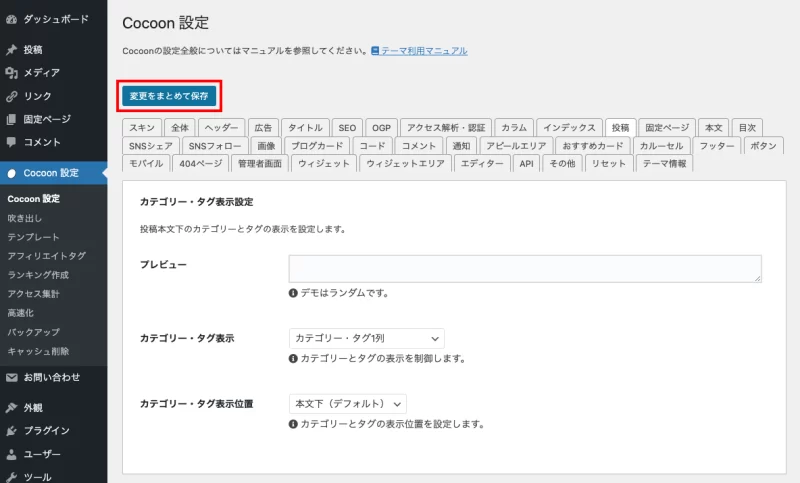Click the user icon beside ユーザー

tap(11, 454)
